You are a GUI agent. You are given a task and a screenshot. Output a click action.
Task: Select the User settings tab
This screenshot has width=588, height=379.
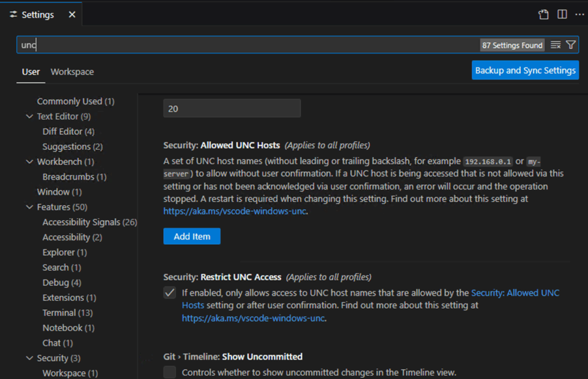point(31,72)
